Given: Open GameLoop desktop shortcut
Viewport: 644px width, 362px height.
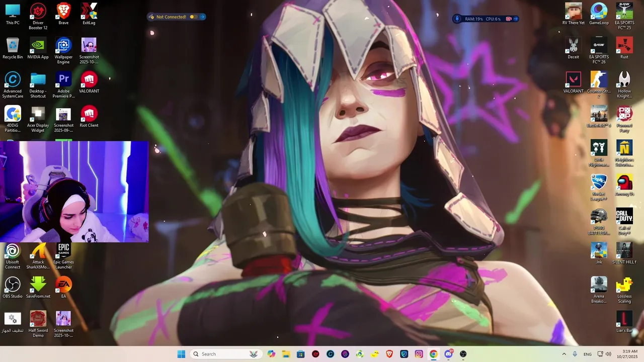Looking at the screenshot, I should [599, 14].
